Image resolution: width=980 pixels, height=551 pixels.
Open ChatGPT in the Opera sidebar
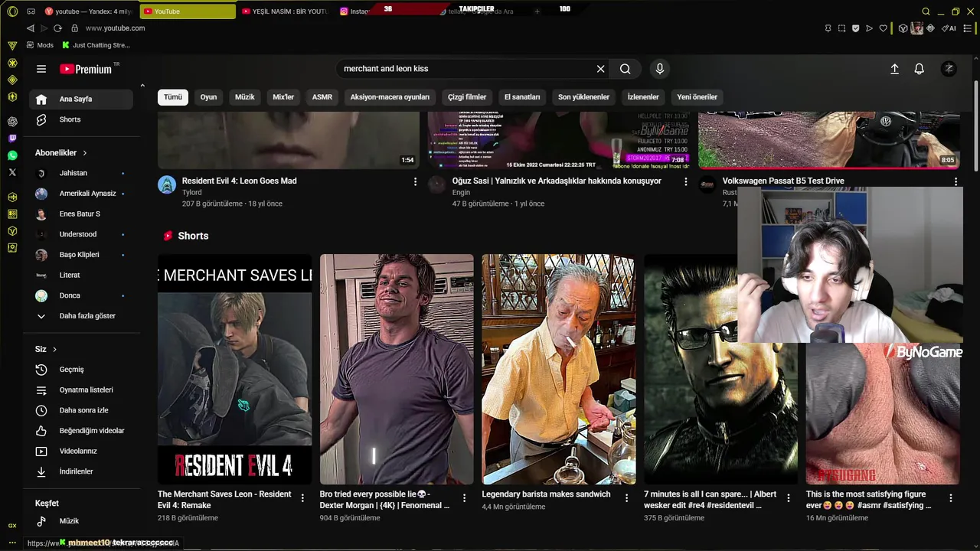pos(12,122)
